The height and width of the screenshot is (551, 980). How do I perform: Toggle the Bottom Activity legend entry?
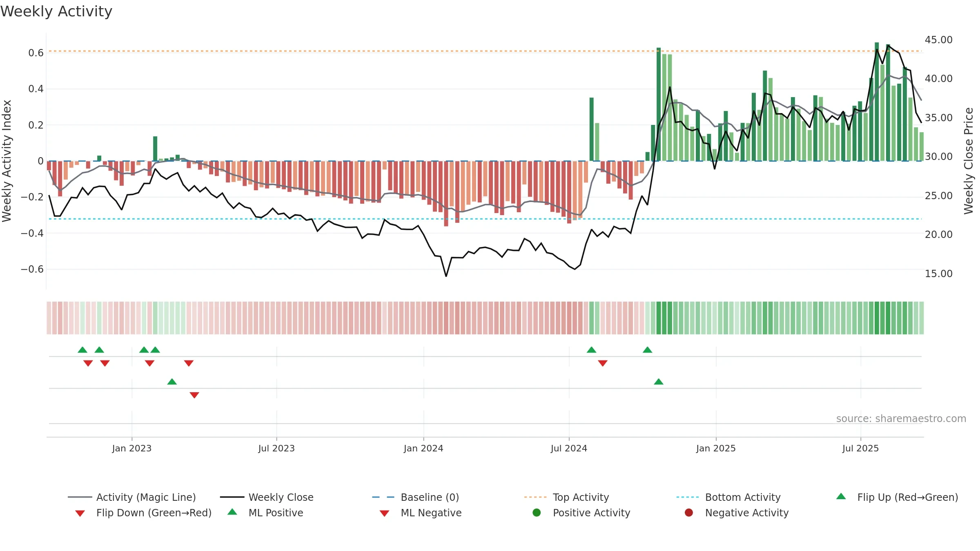click(728, 497)
